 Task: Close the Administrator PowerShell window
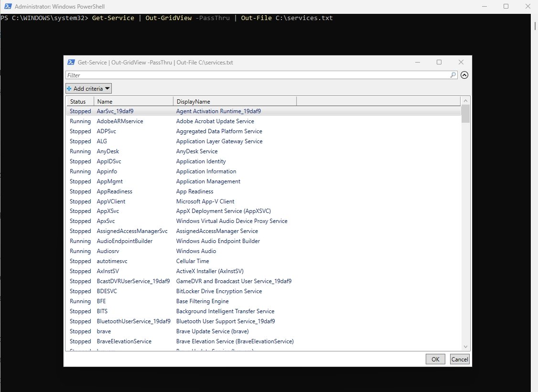(527, 6)
